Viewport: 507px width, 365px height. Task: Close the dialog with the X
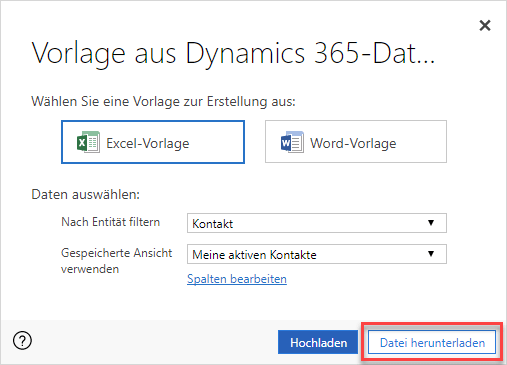[485, 25]
